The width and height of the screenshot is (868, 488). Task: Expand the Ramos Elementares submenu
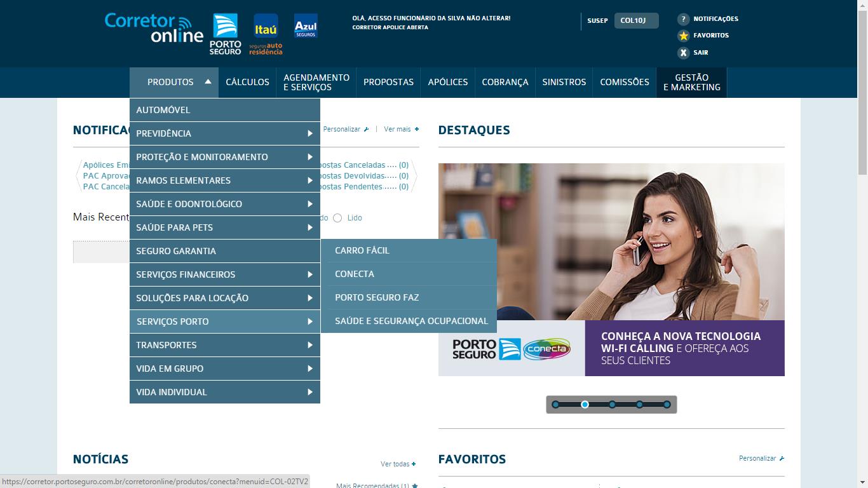tap(309, 180)
